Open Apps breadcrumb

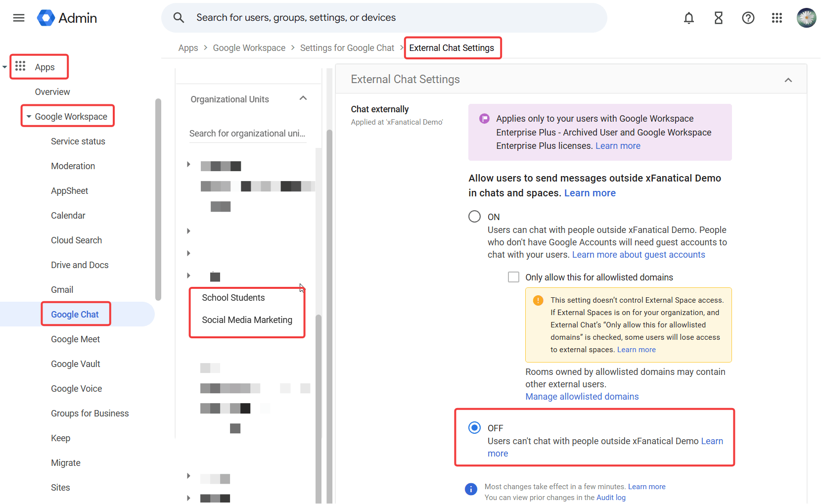point(188,48)
